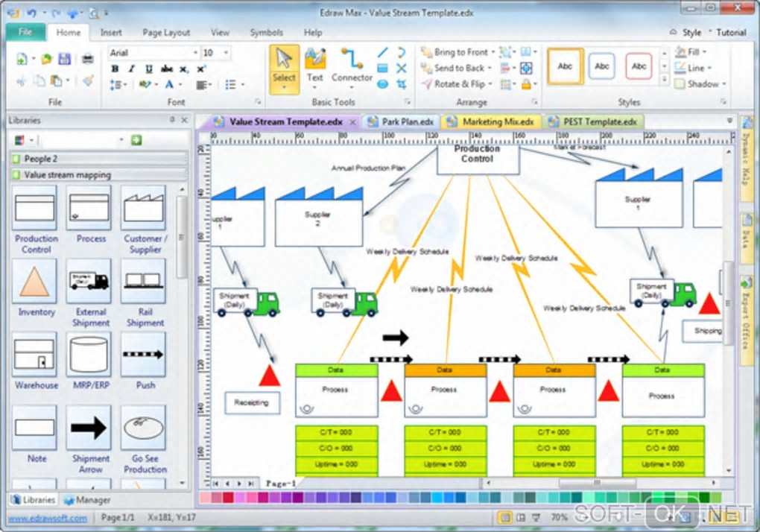Open the Arial font name dropdown
Screen dimensions: 760x532
(195, 52)
